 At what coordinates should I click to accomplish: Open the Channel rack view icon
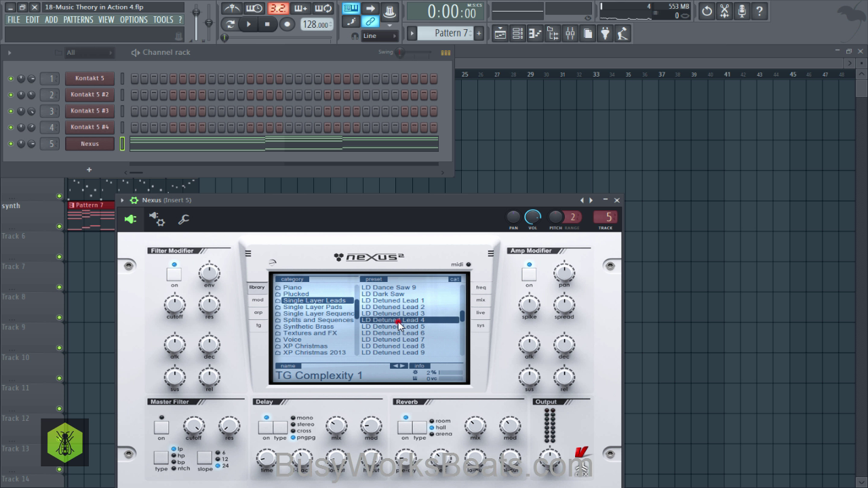(x=518, y=33)
